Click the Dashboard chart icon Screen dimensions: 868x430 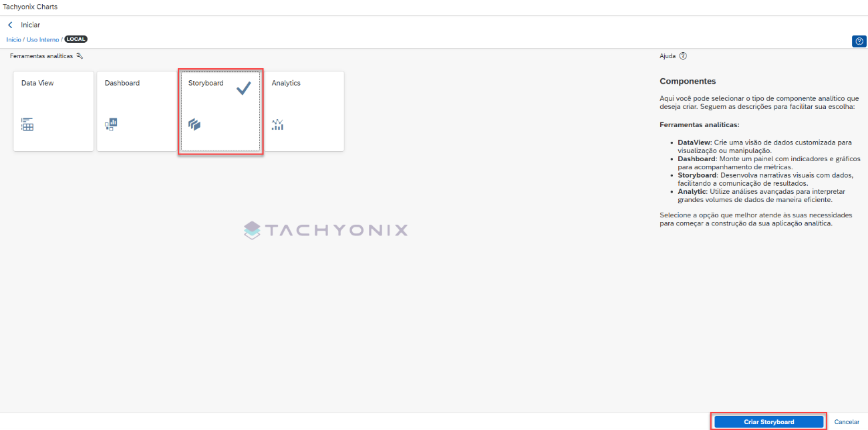point(111,124)
